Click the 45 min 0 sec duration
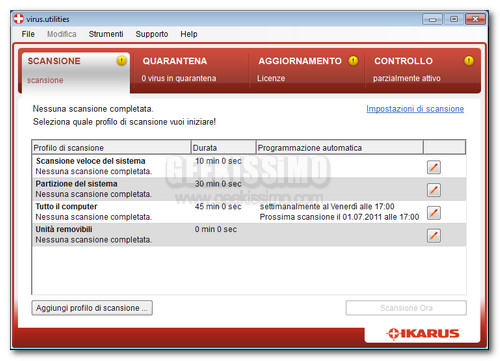 218,206
